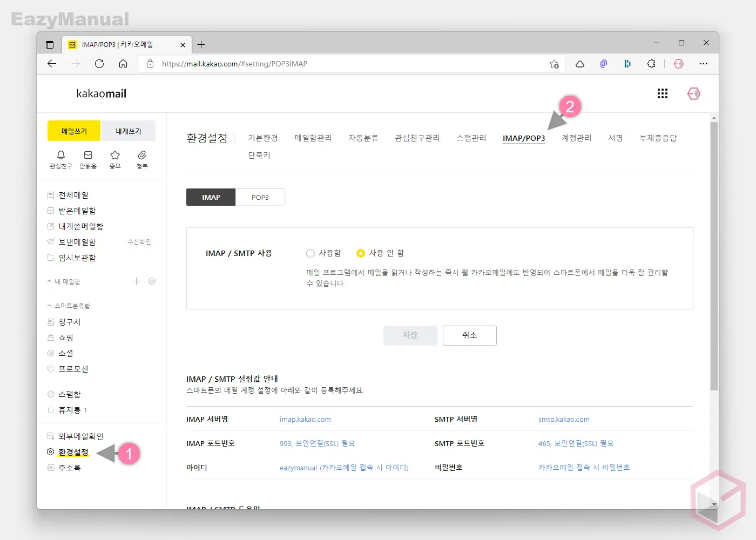The width and height of the screenshot is (756, 540).
Task: Open 기본환경 settings tab
Action: click(x=263, y=138)
